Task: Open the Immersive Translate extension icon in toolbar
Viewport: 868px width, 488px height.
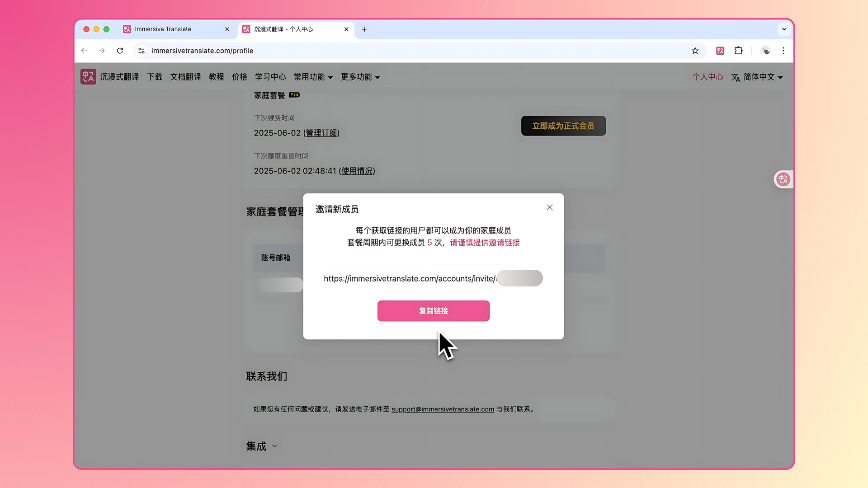Action: (x=720, y=51)
